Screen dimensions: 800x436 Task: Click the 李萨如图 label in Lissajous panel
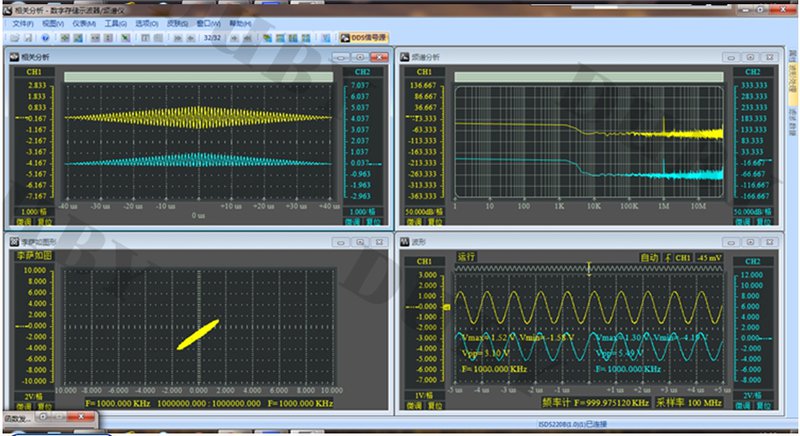[34, 255]
